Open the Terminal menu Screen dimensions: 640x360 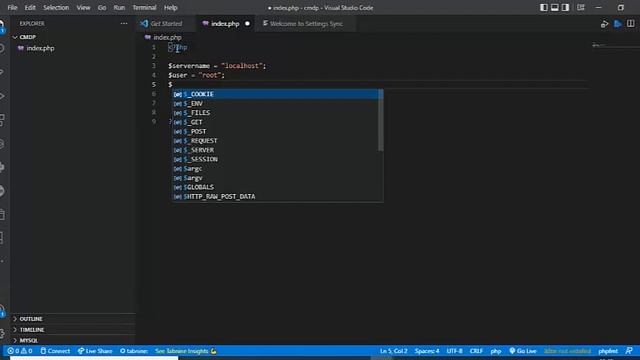tap(144, 7)
